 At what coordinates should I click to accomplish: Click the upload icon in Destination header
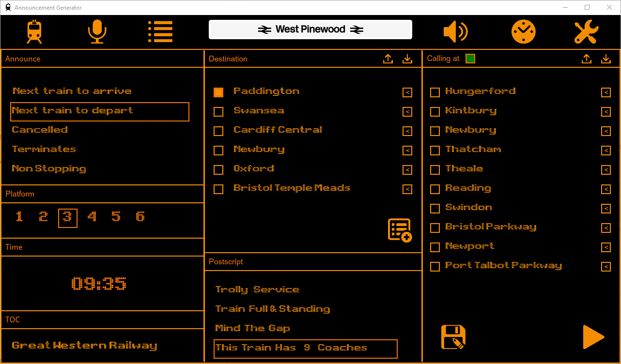tap(388, 59)
